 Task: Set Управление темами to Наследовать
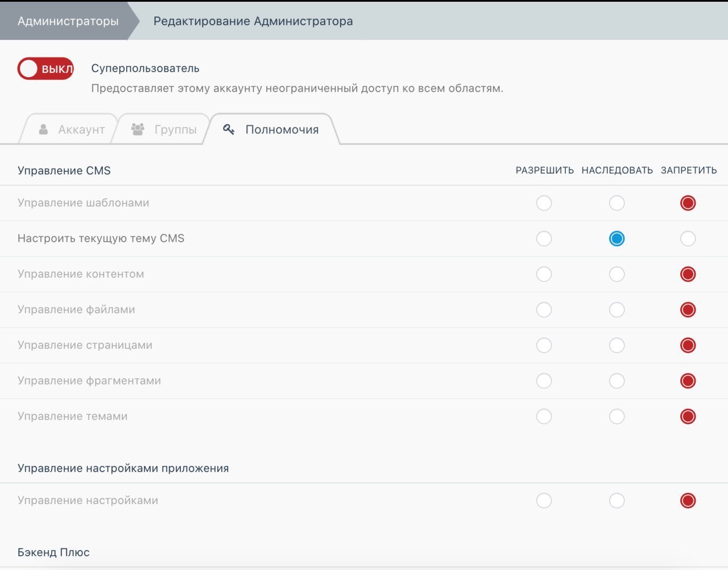(x=617, y=416)
